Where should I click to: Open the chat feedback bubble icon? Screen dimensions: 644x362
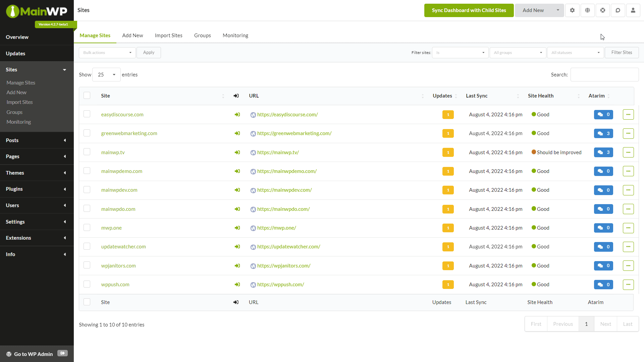click(618, 10)
